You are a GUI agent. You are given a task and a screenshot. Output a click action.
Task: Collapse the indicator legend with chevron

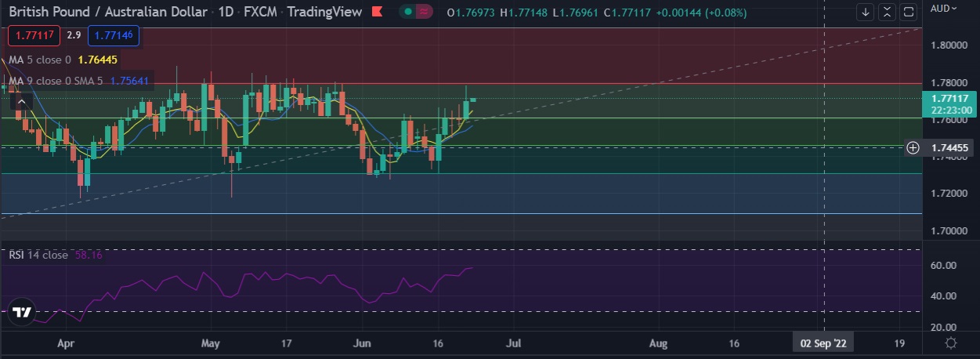click(x=21, y=101)
